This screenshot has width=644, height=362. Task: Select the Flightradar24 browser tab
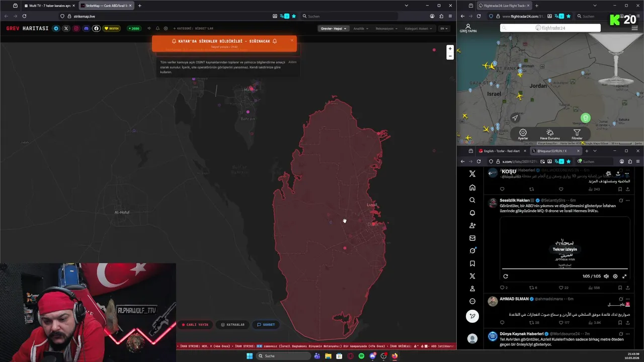[504, 6]
